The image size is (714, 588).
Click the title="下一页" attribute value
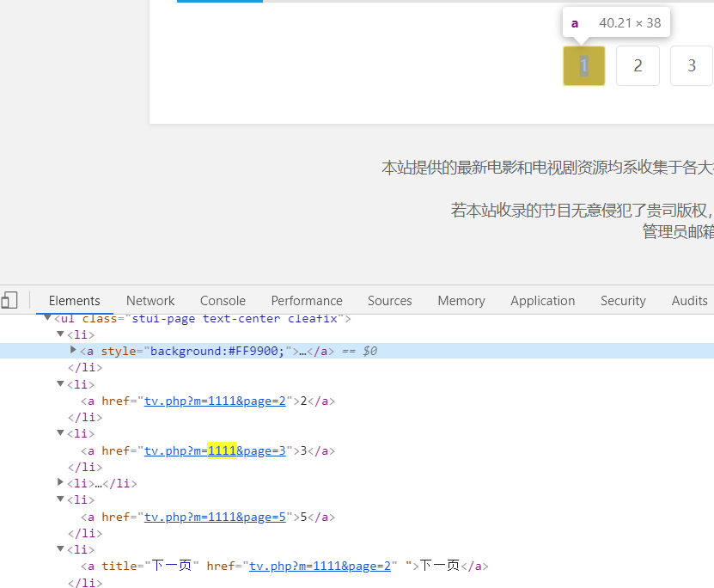pos(172,566)
